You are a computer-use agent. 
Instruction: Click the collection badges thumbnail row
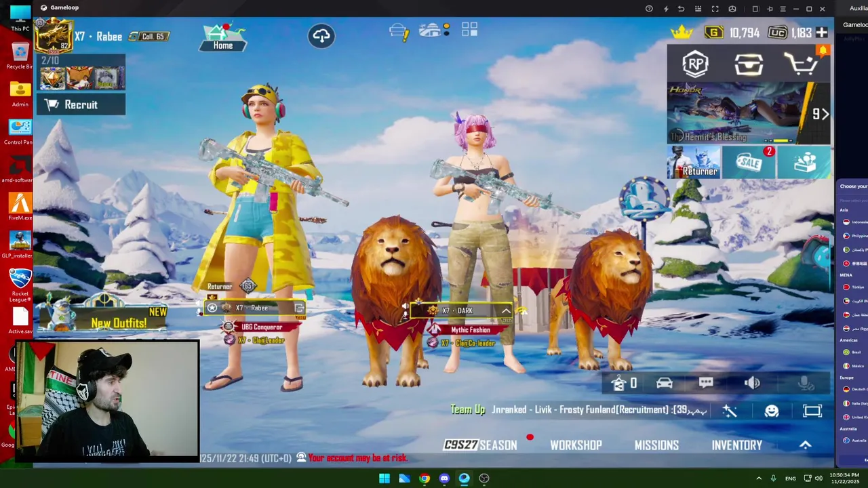tap(81, 78)
